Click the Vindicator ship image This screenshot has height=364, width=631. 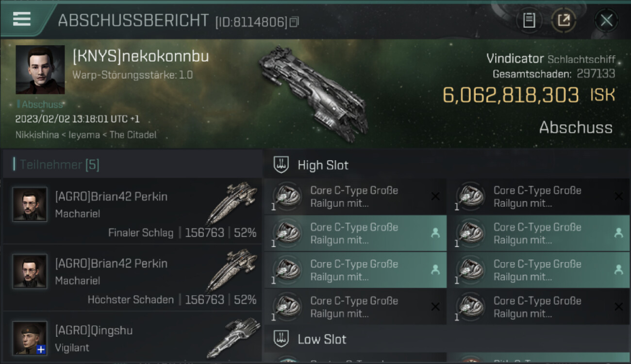point(312,94)
